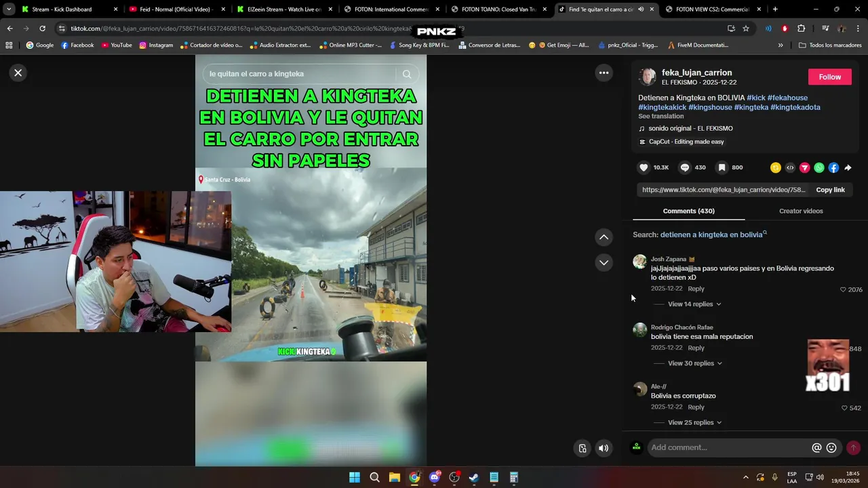The image size is (868, 488).
Task: Toggle floating player icon beside speaker
Action: (x=582, y=448)
